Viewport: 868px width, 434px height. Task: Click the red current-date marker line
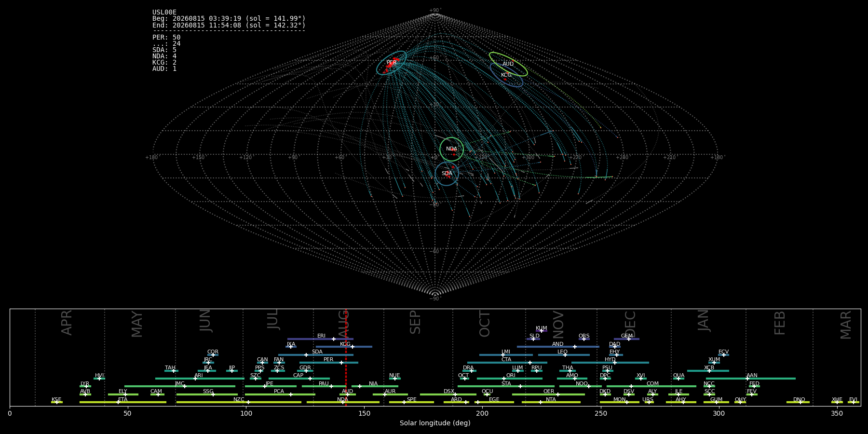[346, 357]
